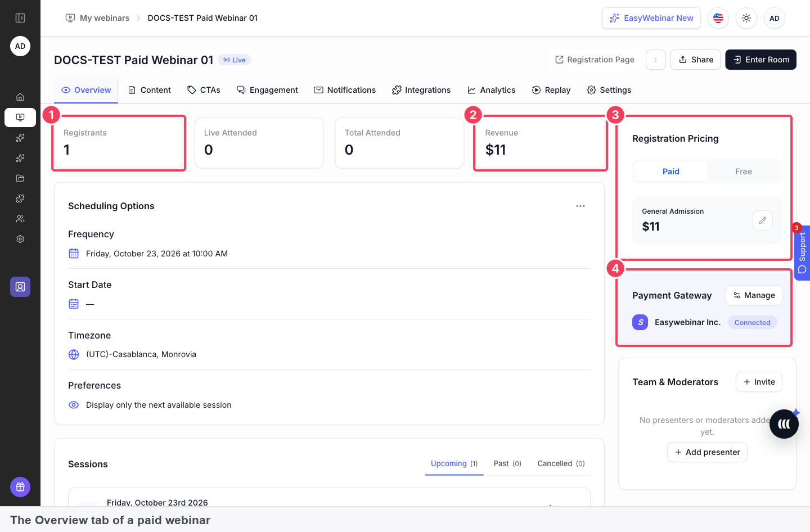Image resolution: width=810 pixels, height=532 pixels.
Task: Open the Registration Page link
Action: coord(595,60)
